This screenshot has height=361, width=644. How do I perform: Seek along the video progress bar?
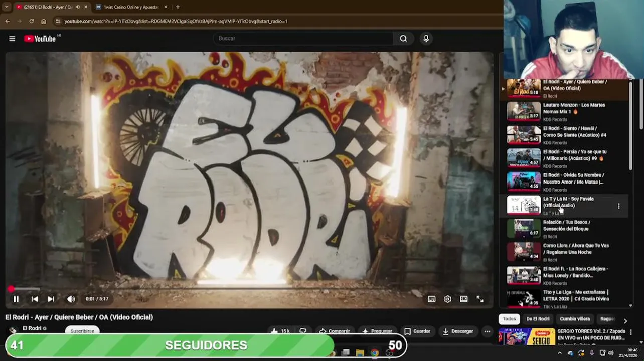tap(249, 289)
